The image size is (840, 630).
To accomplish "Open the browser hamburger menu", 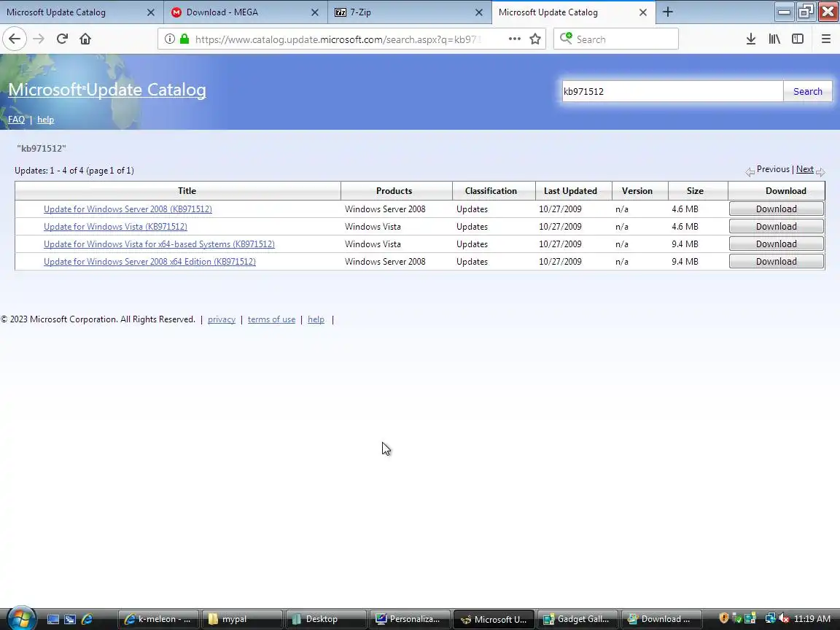I will click(x=825, y=39).
